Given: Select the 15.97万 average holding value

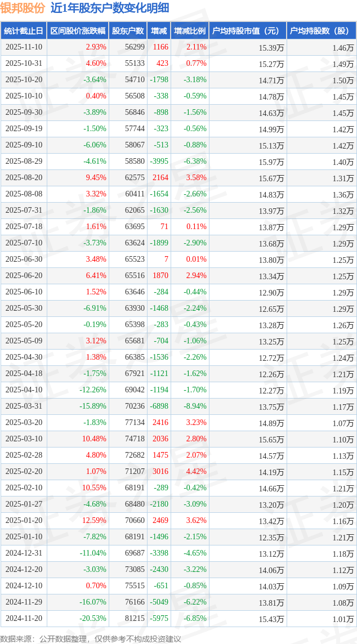Looking at the screenshot, I should 271,162.
